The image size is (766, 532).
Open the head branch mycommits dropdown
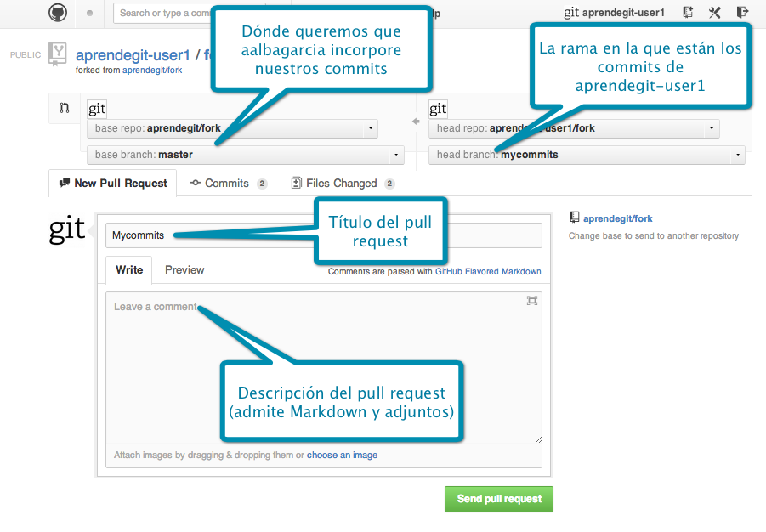(x=587, y=155)
